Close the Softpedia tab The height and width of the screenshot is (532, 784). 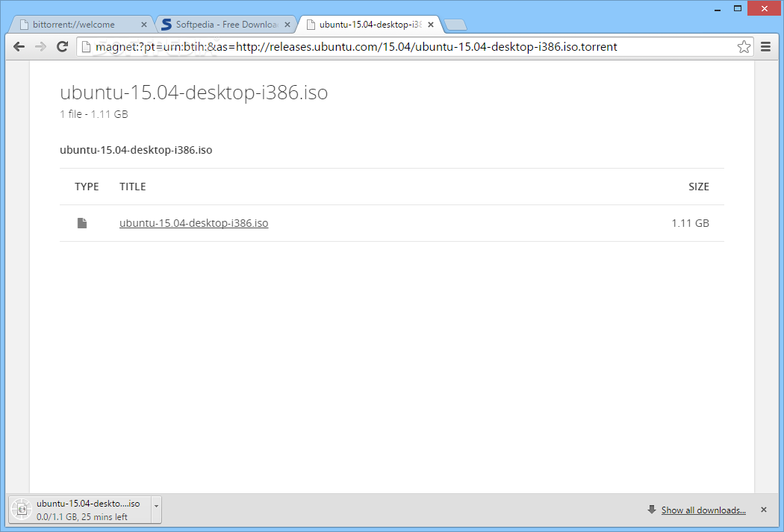[287, 25]
